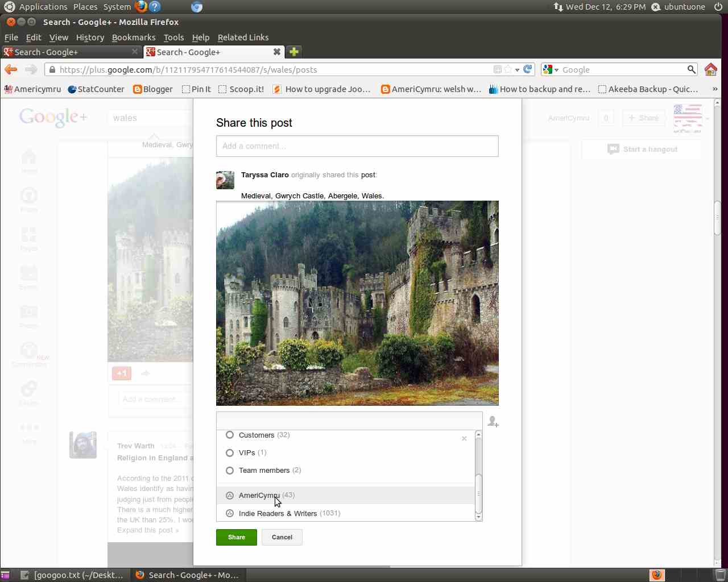Add people icon beside circle field
Image resolution: width=728 pixels, height=582 pixels.
[x=493, y=422]
